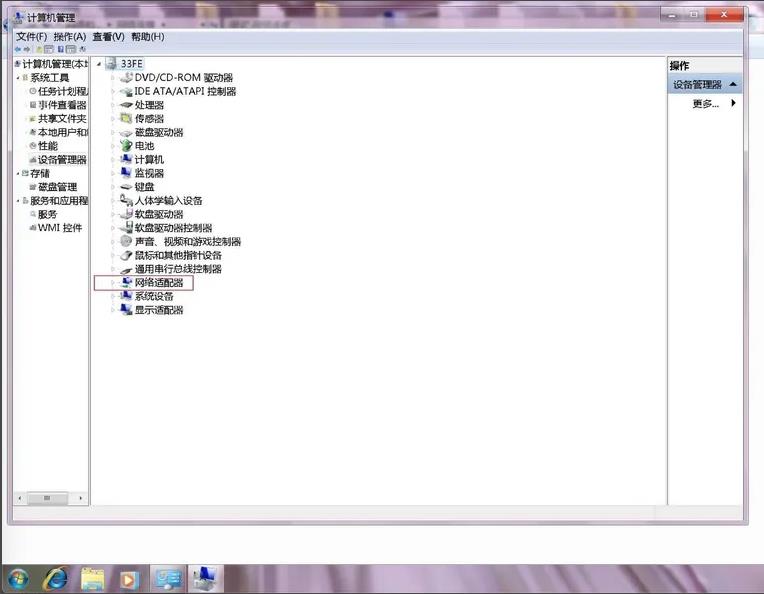This screenshot has height=594, width=764.
Task: Open the 操作(A) menu
Action: pyautogui.click(x=70, y=37)
